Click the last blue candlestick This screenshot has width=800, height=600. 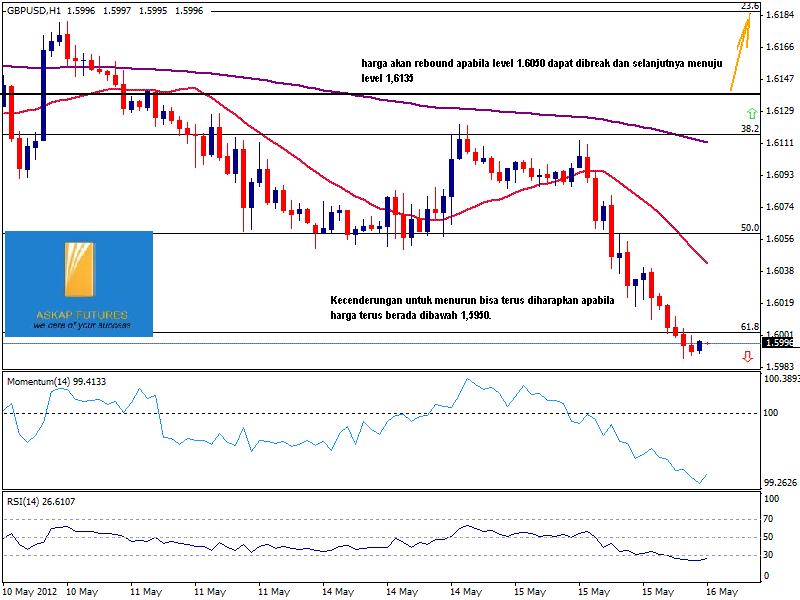coord(700,345)
